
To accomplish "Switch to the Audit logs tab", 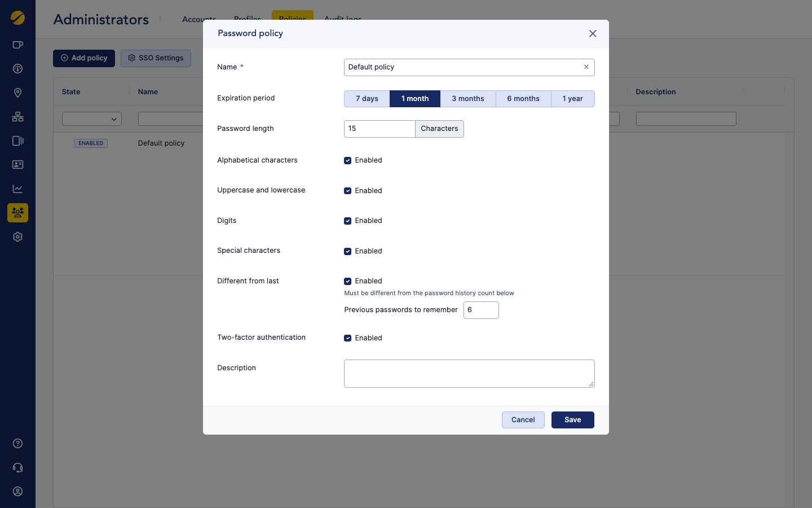I will (x=342, y=19).
